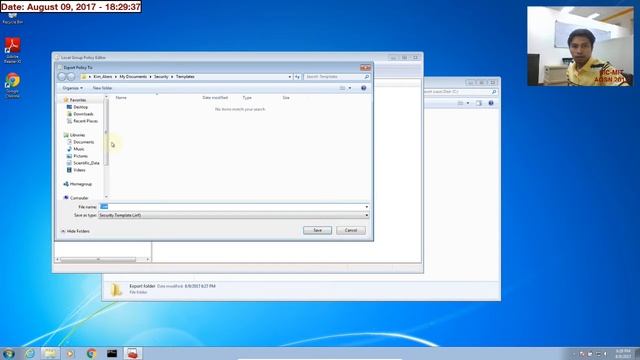This screenshot has width=640, height=360.
Task: Click the folder icon in the address bar
Action: point(84,77)
